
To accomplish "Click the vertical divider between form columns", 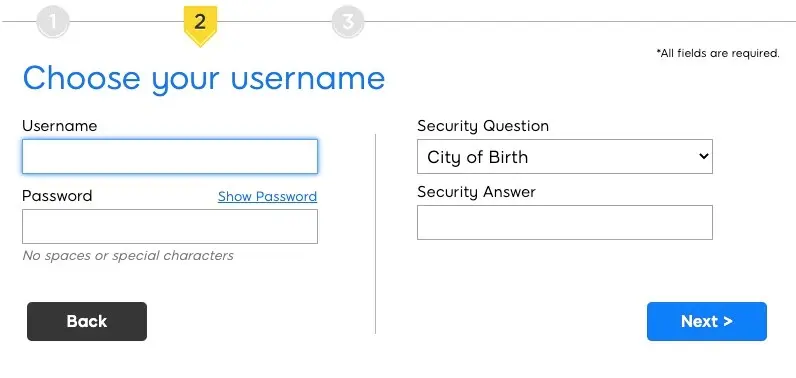I will [376, 234].
